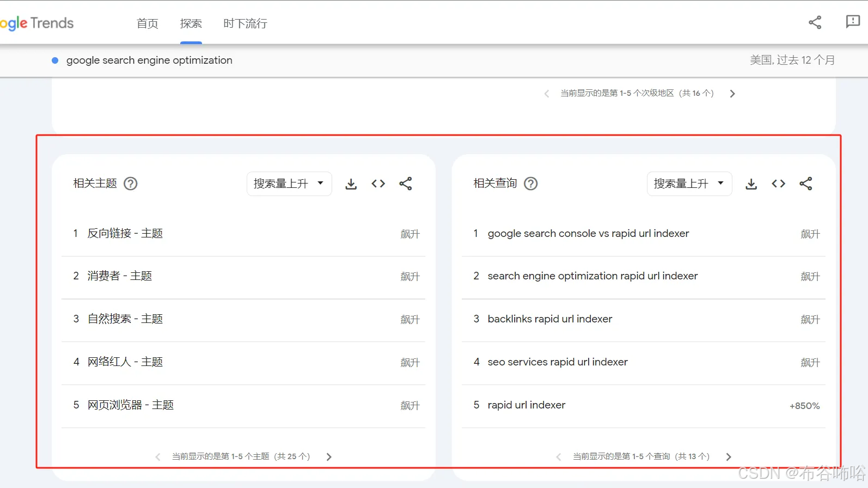This screenshot has width=868, height=488.
Task: Open help tooltip beside 相关查询
Action: click(531, 184)
